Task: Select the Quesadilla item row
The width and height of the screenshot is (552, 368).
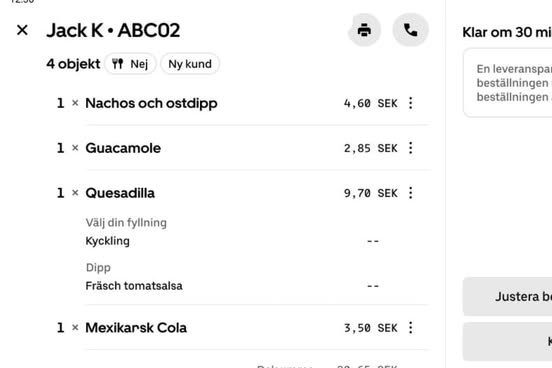Action: point(243,193)
